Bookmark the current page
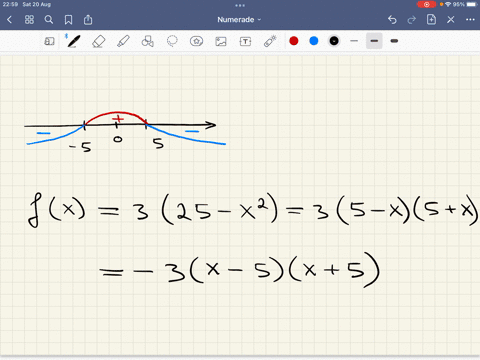Image resolution: width=480 pixels, height=360 pixels. [x=68, y=20]
